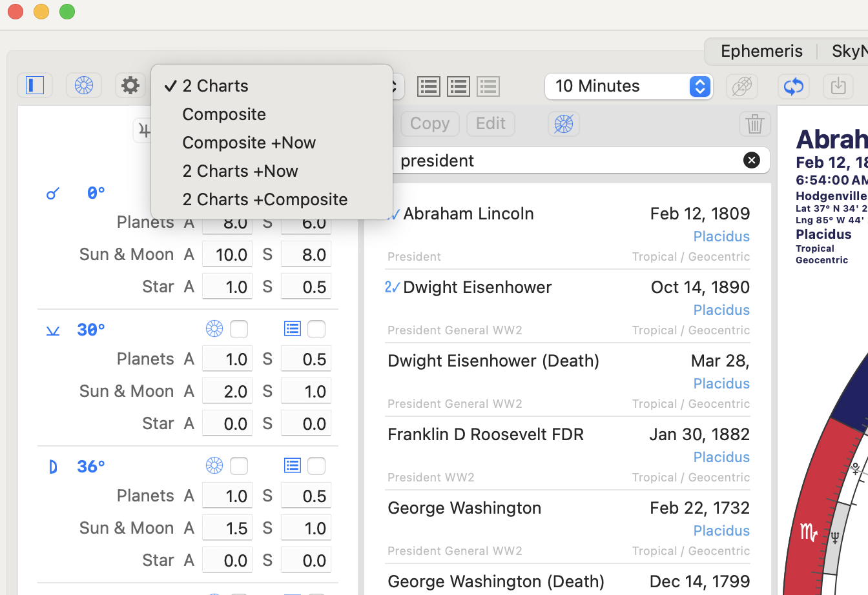
Task: Select the first list view icon
Action: coord(429,86)
